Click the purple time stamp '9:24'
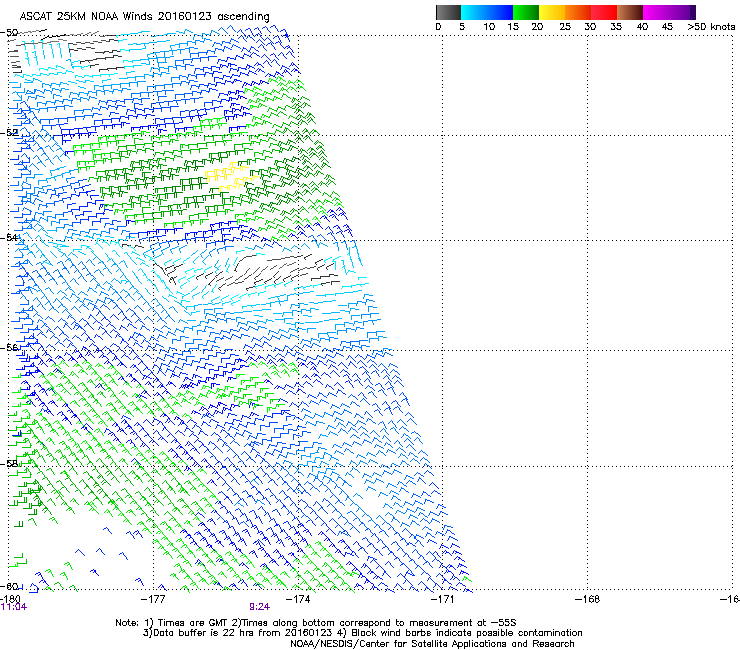Screen dimensions: 740x650 tap(260, 607)
